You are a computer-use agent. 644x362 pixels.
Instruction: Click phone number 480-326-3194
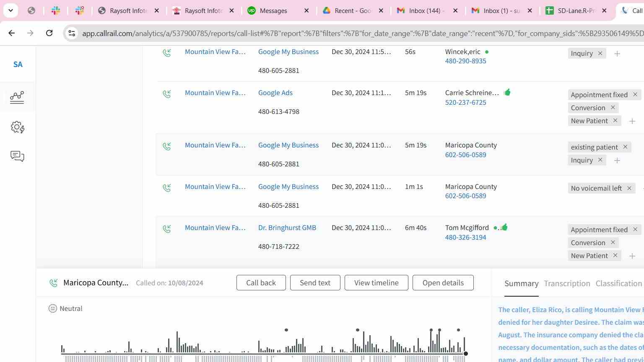[466, 238]
